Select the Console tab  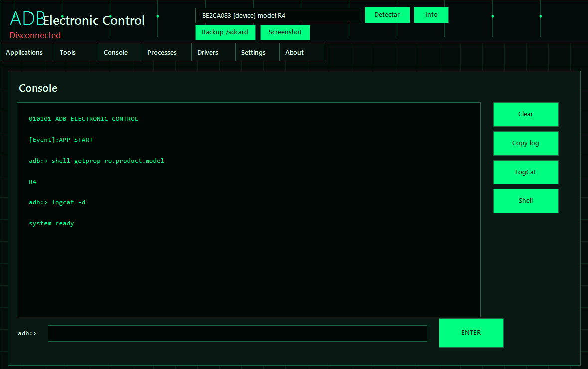(x=120, y=52)
